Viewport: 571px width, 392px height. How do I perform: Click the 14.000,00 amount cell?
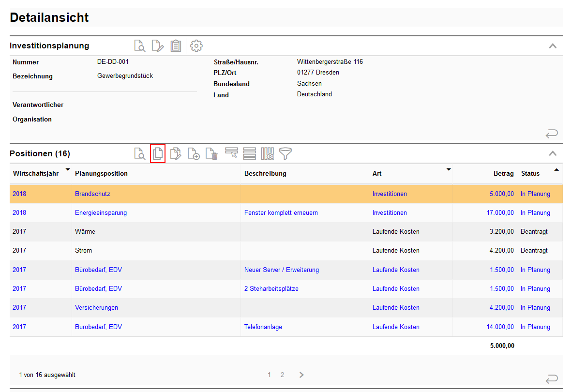click(500, 327)
